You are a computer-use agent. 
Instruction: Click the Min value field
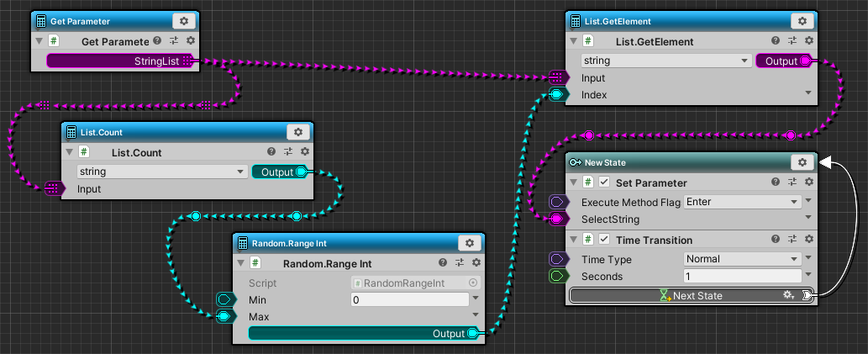tap(408, 299)
